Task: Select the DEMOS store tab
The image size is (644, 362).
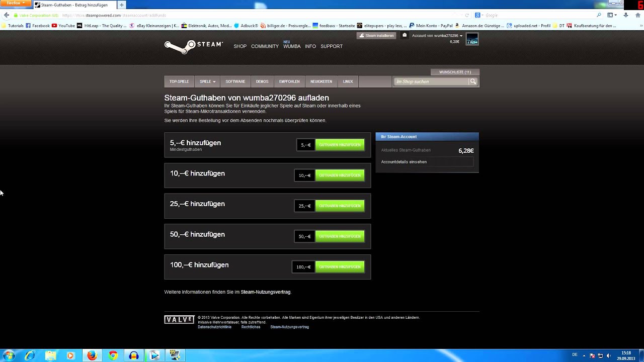Action: (262, 81)
